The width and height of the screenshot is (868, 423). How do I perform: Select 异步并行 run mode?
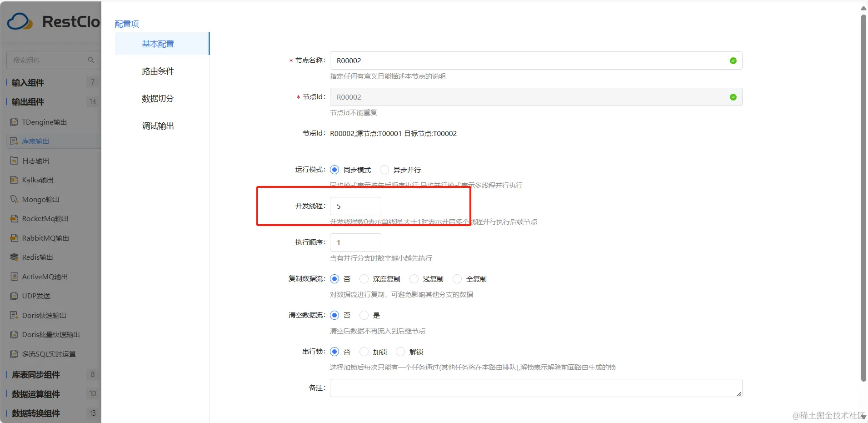pyautogui.click(x=384, y=170)
